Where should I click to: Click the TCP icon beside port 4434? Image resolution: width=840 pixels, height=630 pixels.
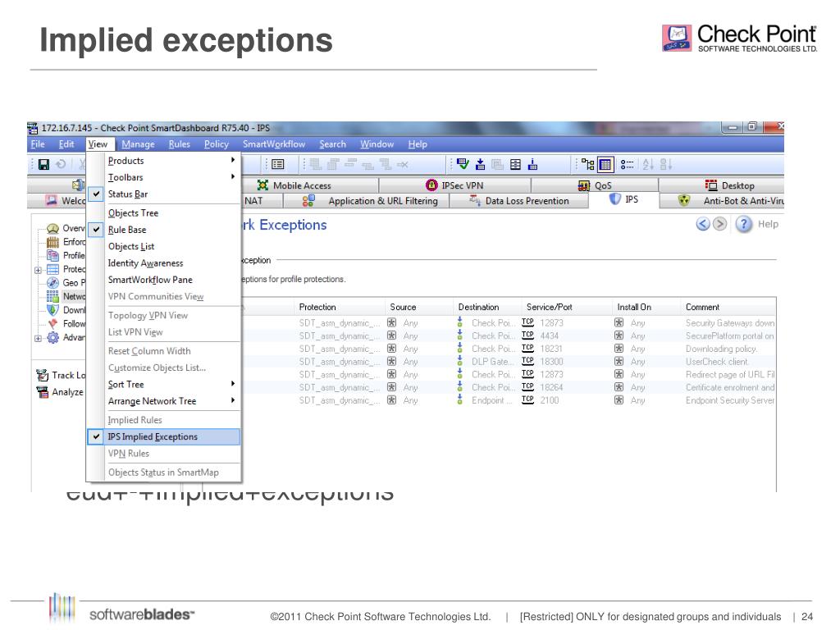[527, 336]
